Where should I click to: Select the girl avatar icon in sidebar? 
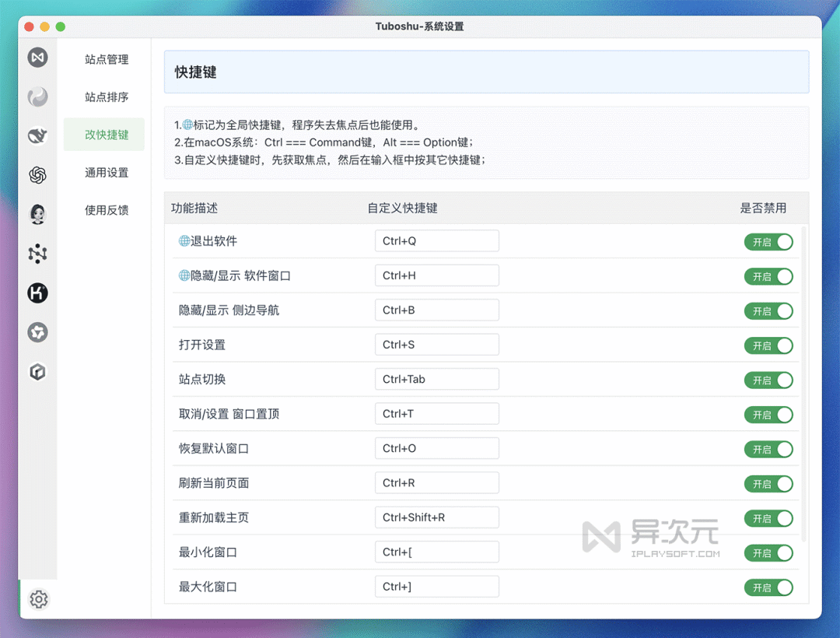[37, 214]
